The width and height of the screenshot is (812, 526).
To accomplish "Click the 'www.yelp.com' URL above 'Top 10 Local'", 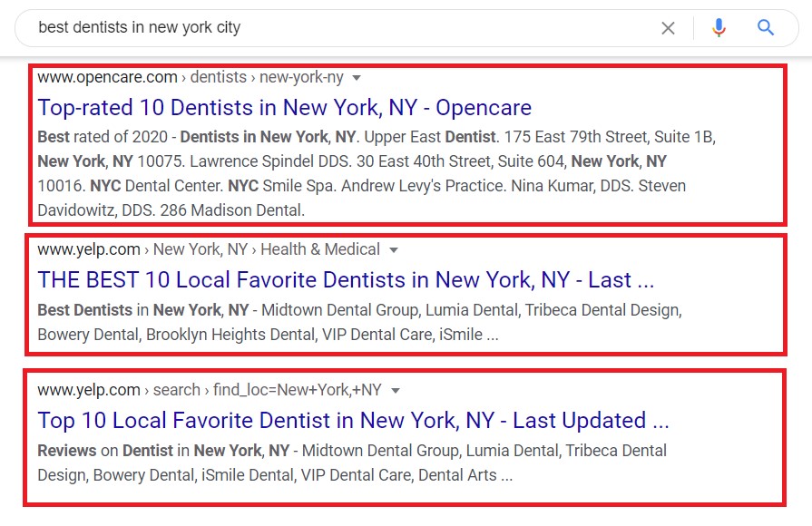I will 89,390.
